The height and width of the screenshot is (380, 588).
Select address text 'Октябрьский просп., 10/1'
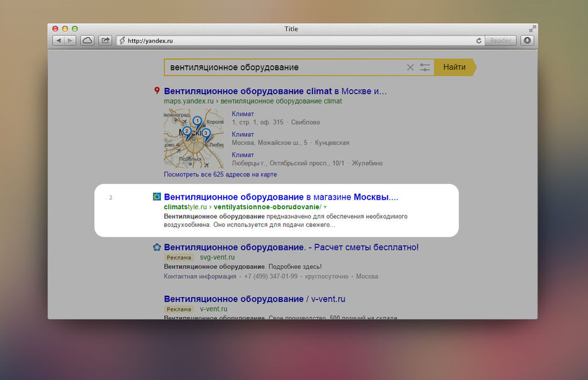coord(307,163)
